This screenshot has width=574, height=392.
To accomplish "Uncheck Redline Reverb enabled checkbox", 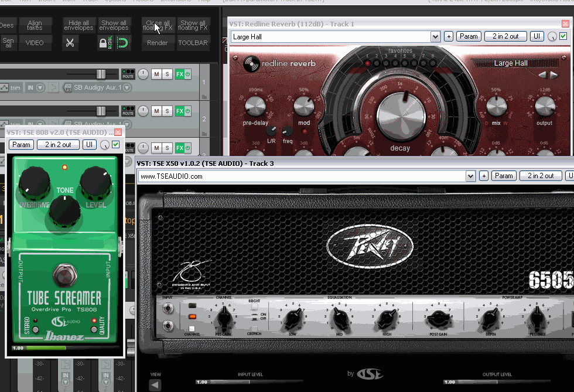I will 563,36.
